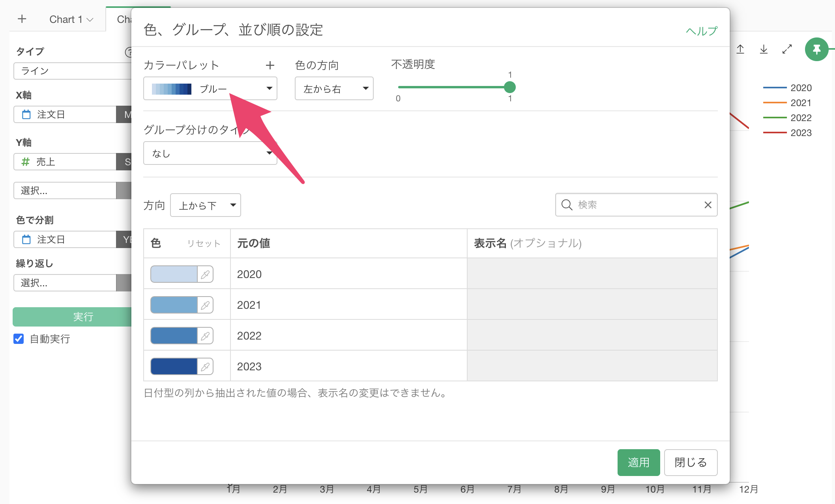Open the 上から下 direction dropdown
Image resolution: width=835 pixels, height=504 pixels.
pyautogui.click(x=206, y=205)
